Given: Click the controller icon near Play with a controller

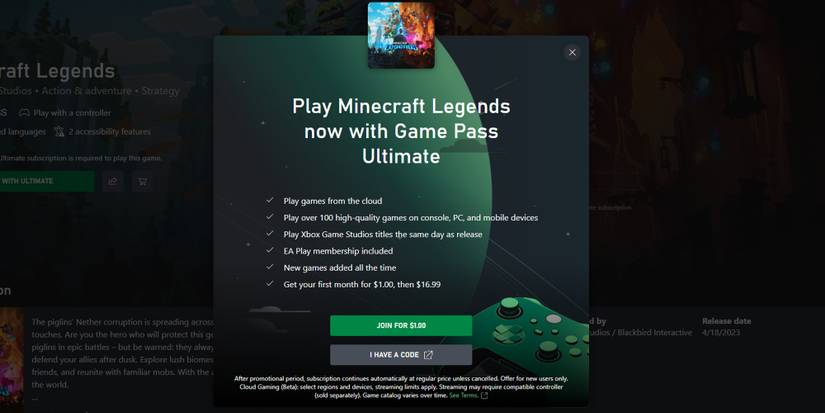Looking at the screenshot, I should point(24,113).
